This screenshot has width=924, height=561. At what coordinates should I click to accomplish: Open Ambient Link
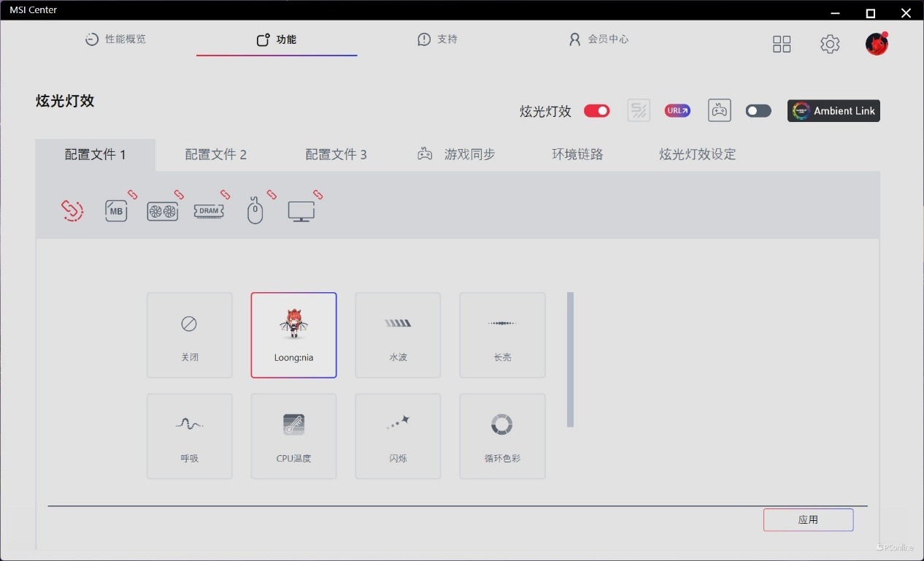click(x=833, y=110)
